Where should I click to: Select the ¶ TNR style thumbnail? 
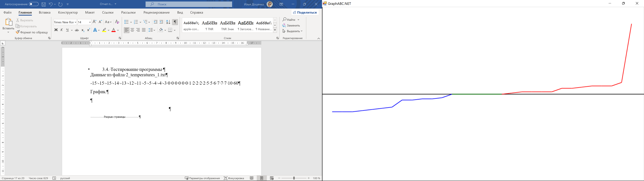coord(209,25)
